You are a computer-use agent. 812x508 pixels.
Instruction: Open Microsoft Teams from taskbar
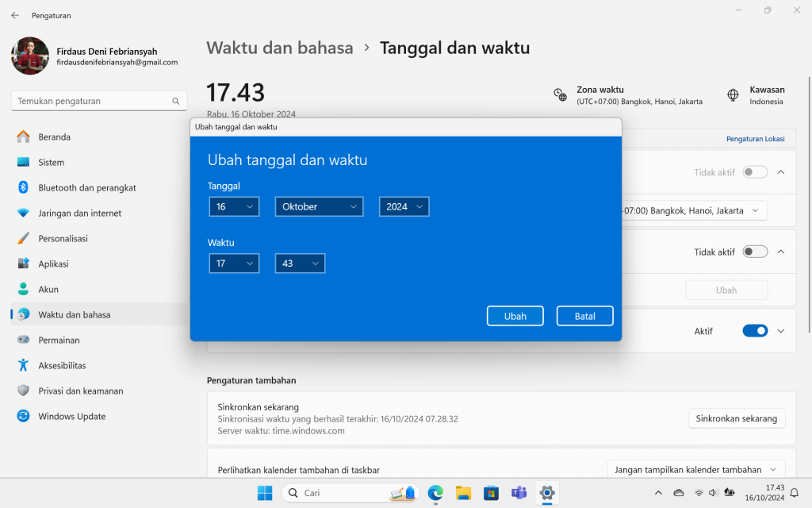pyautogui.click(x=519, y=493)
